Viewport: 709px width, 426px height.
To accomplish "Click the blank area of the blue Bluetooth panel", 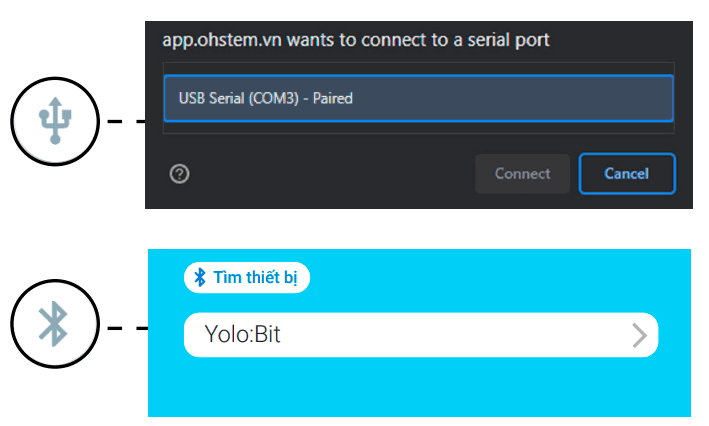I will pyautogui.click(x=420, y=388).
